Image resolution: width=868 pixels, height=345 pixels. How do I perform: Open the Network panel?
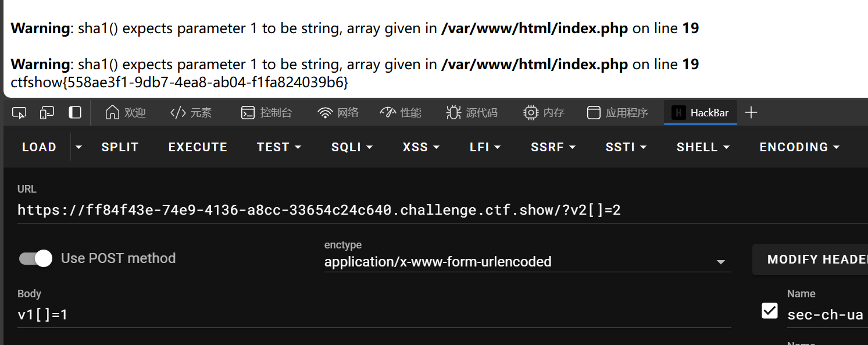click(x=338, y=113)
